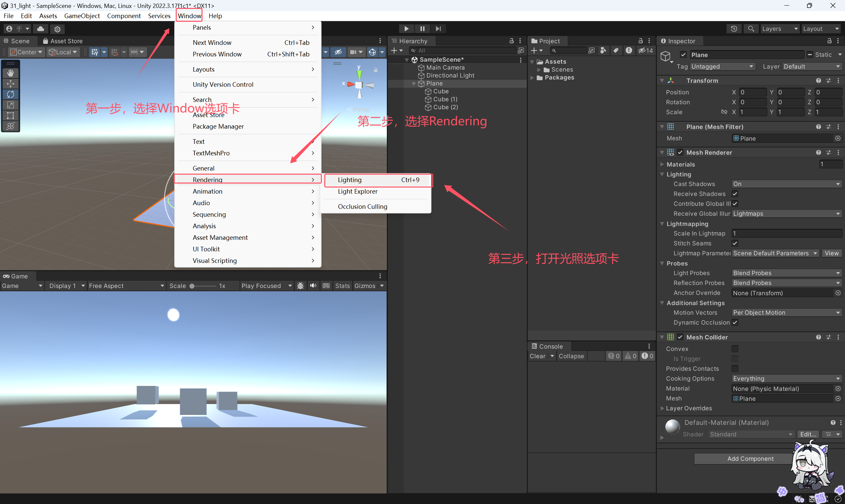This screenshot has height=504, width=845.
Task: Select the Rect transform tool
Action: [x=11, y=115]
